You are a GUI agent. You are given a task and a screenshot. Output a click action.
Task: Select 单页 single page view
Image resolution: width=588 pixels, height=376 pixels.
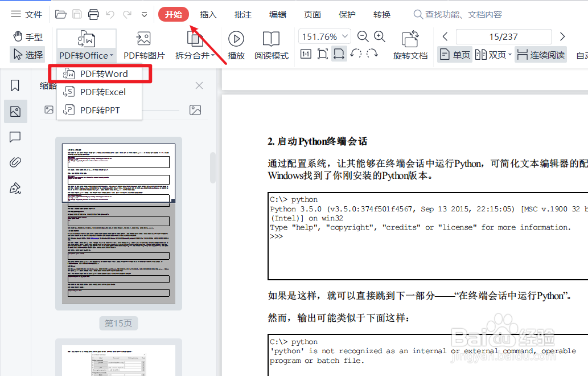point(454,55)
